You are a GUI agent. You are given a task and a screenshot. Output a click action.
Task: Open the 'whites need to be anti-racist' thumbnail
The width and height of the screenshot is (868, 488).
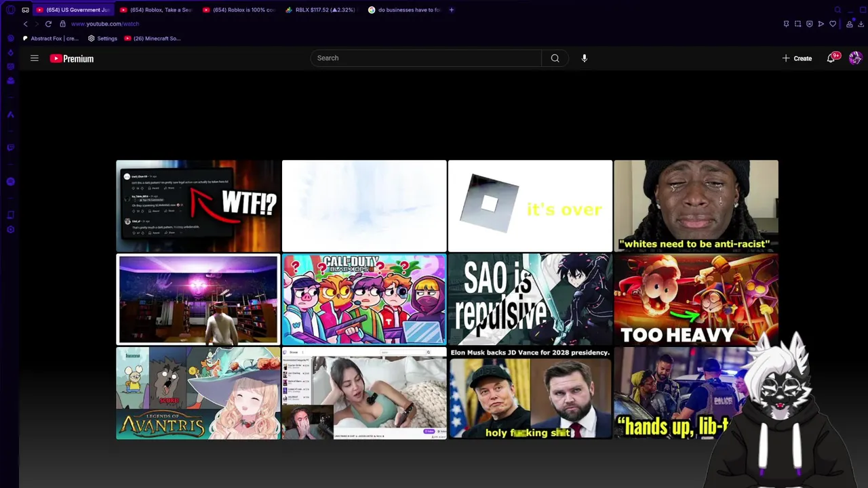(696, 206)
